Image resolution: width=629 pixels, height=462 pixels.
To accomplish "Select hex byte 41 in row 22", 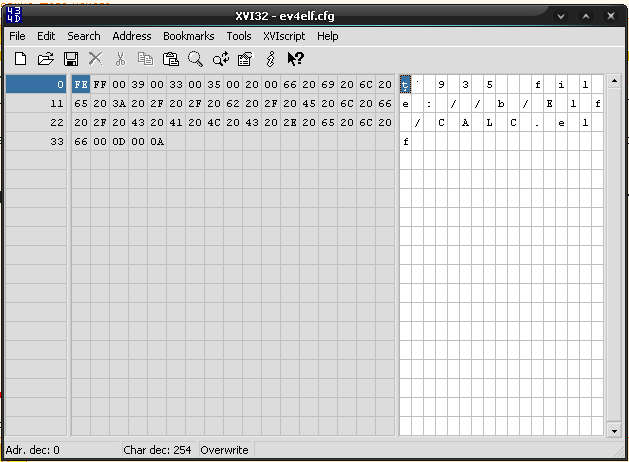I will tap(176, 122).
